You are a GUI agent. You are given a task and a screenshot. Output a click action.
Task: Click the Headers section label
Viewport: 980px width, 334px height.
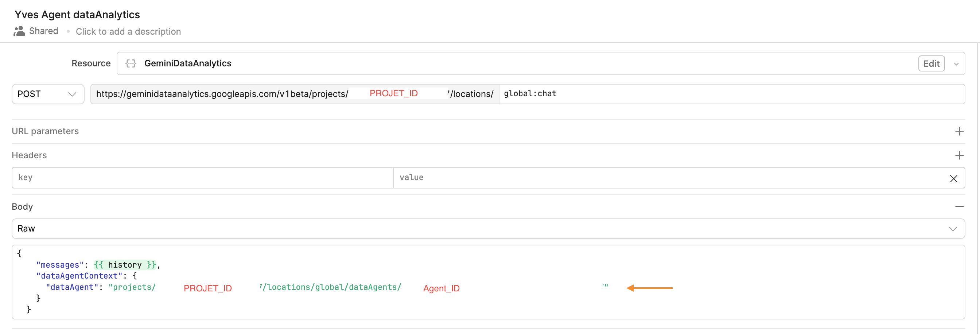(x=29, y=155)
